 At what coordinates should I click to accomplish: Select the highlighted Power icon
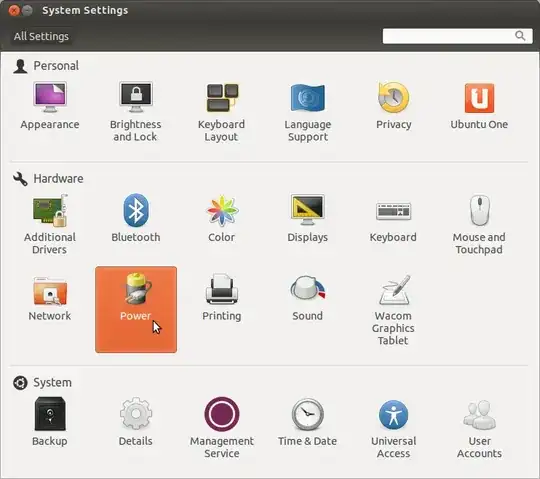pos(136,309)
